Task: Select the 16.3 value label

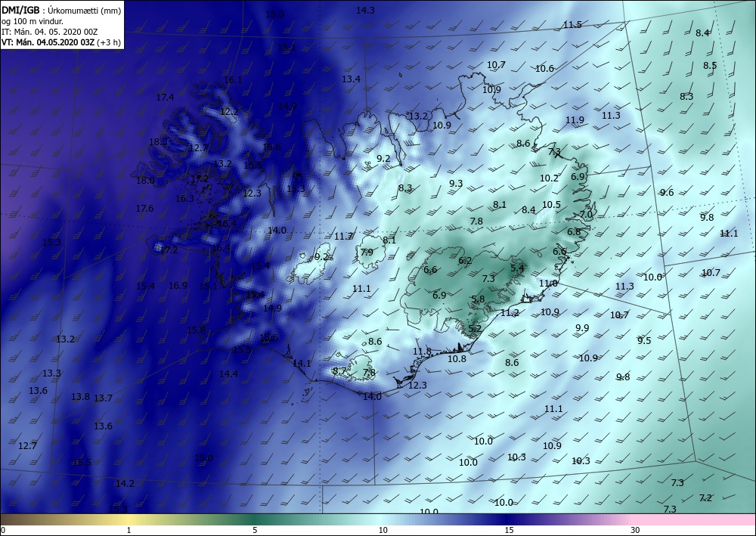Action: click(184, 198)
